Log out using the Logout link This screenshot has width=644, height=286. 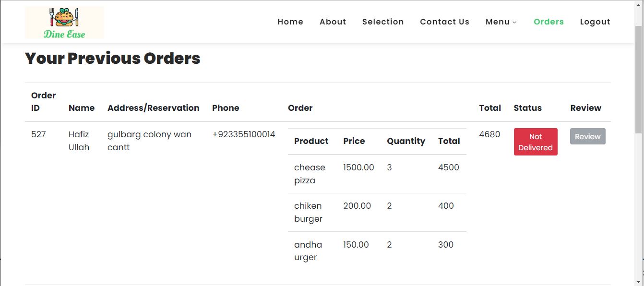595,22
